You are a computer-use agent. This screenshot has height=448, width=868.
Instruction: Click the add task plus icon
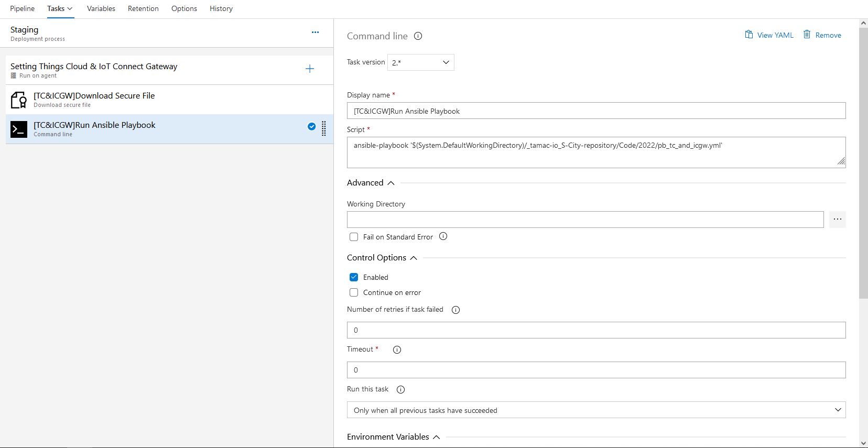click(310, 69)
